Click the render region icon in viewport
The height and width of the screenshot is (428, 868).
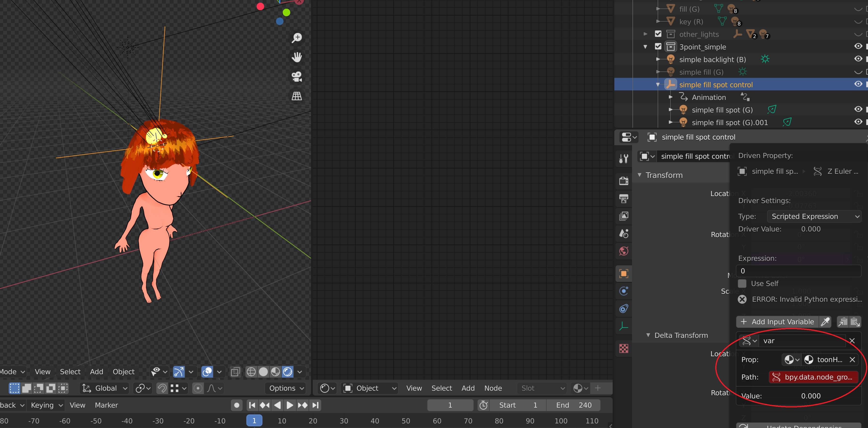coord(235,372)
